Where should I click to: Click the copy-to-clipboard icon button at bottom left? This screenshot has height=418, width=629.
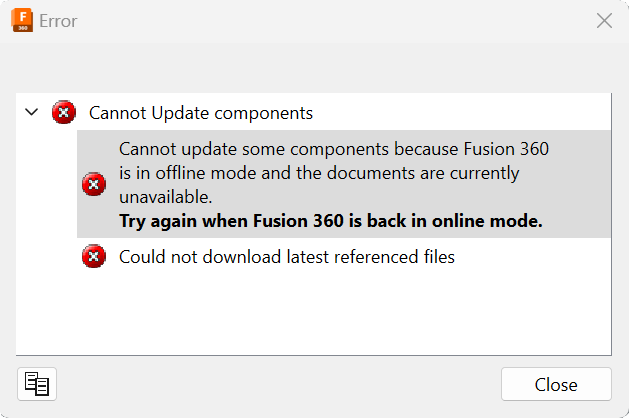[37, 384]
